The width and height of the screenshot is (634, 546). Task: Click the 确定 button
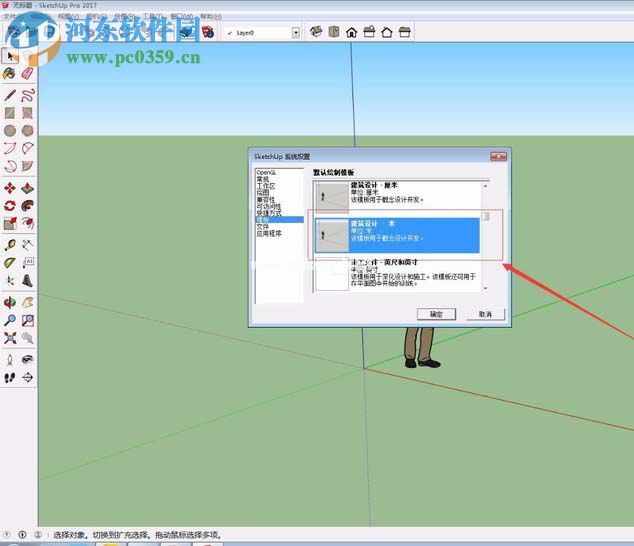coord(436,314)
